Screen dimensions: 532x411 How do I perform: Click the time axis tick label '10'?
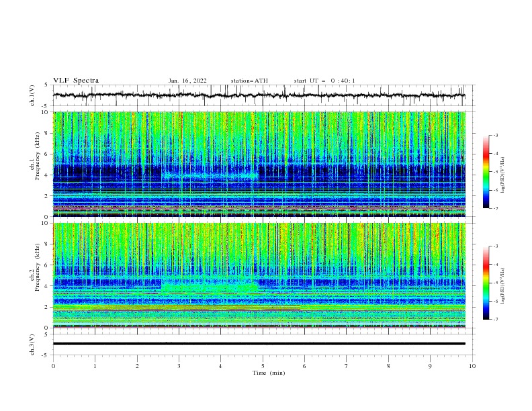click(x=472, y=366)
